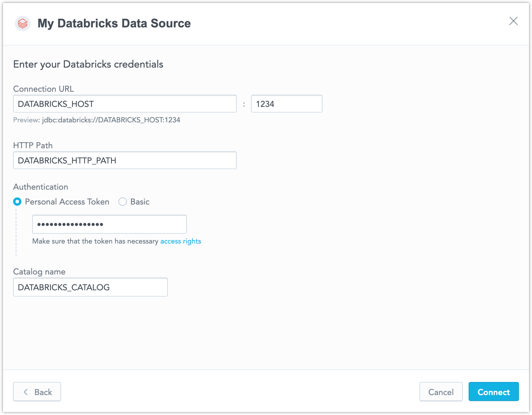
Task: Click the JDBC preview URL text
Action: [x=111, y=120]
